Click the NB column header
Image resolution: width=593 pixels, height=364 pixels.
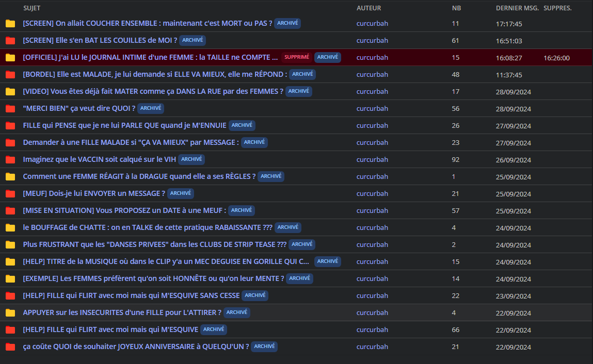coord(456,8)
